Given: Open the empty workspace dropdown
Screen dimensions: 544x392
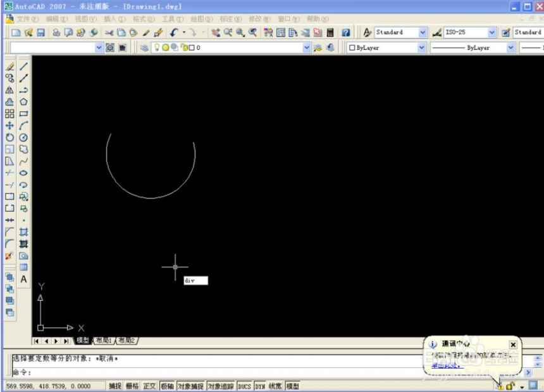Looking at the screenshot, I should point(99,47).
